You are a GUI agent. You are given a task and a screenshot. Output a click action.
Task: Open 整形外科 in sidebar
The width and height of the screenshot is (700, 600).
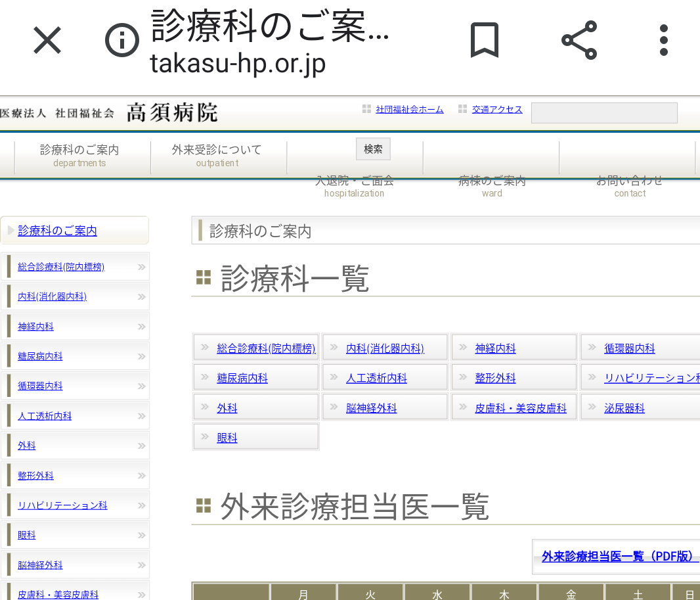click(x=35, y=475)
